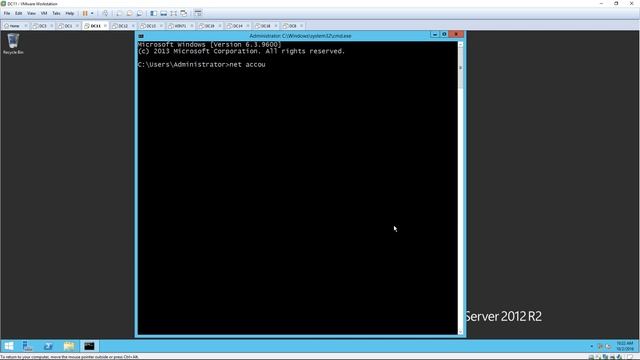Open the Recycle Bin desktop icon

pos(13,44)
